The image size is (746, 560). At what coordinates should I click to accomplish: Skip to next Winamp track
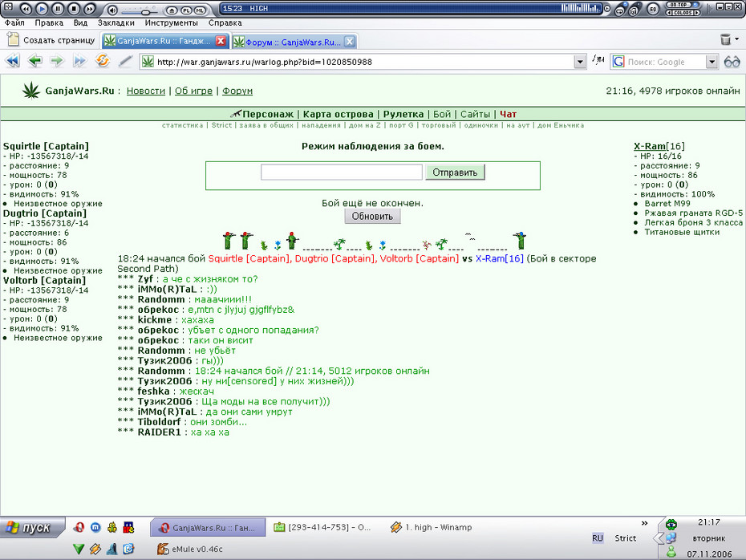pos(90,9)
